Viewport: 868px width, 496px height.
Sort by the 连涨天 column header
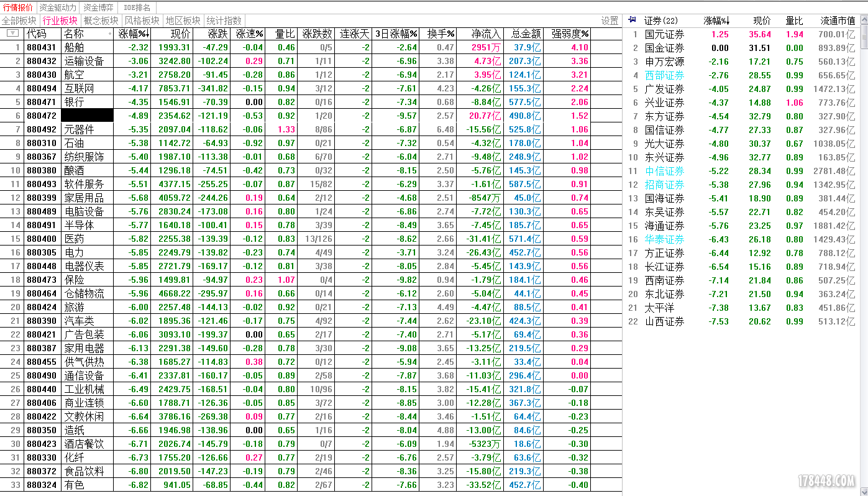(354, 34)
